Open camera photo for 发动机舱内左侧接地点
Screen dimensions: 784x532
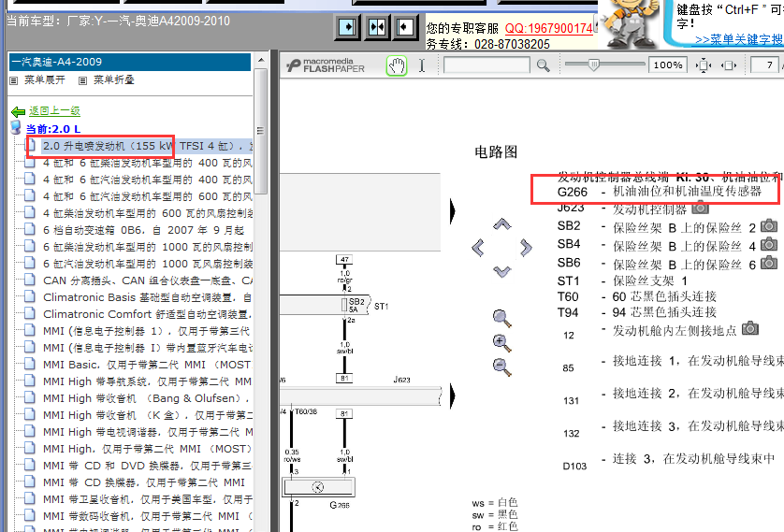[750, 328]
